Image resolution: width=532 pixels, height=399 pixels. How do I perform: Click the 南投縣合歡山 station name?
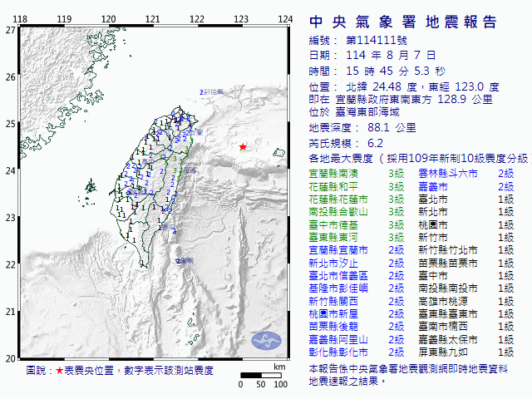[x=338, y=212]
